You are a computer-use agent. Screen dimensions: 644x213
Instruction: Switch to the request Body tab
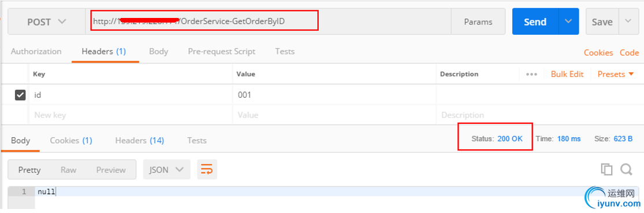pos(158,52)
